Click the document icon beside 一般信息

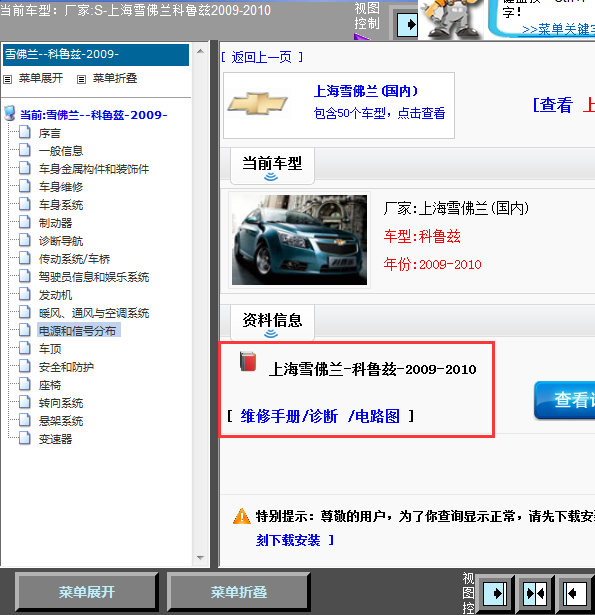25,150
